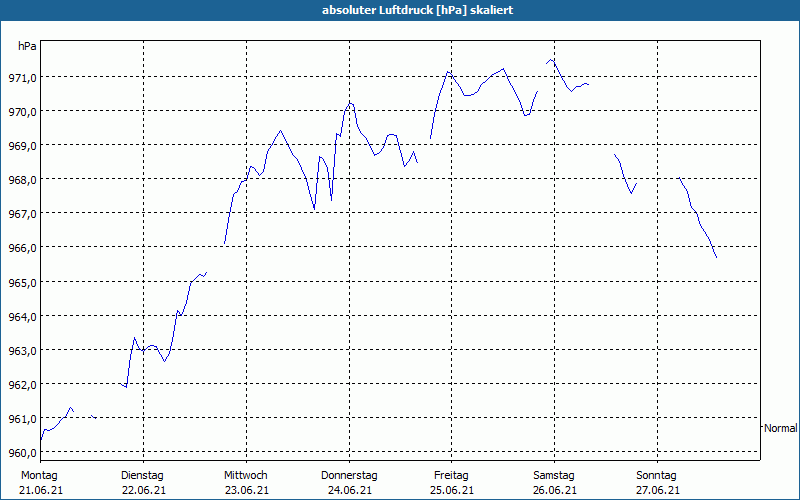Select the 968,0 axis value
800x500 pixels.
click(x=22, y=180)
